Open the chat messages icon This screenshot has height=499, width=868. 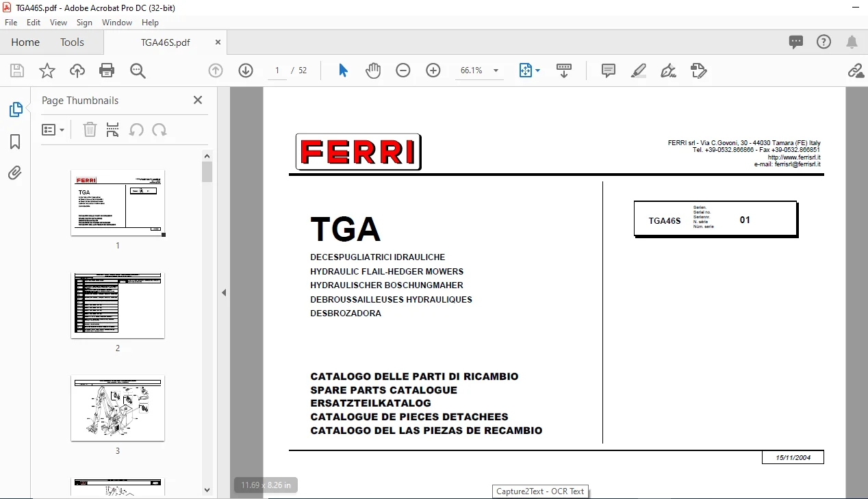(x=796, y=42)
